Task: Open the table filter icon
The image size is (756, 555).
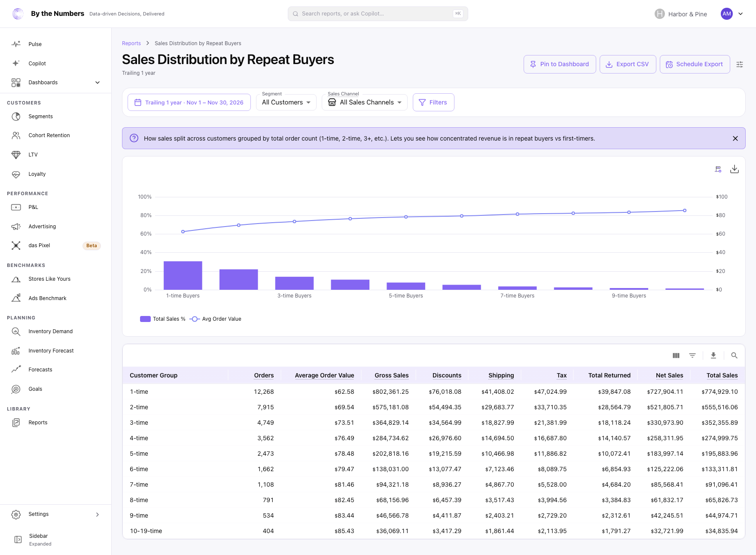Action: 692,356
